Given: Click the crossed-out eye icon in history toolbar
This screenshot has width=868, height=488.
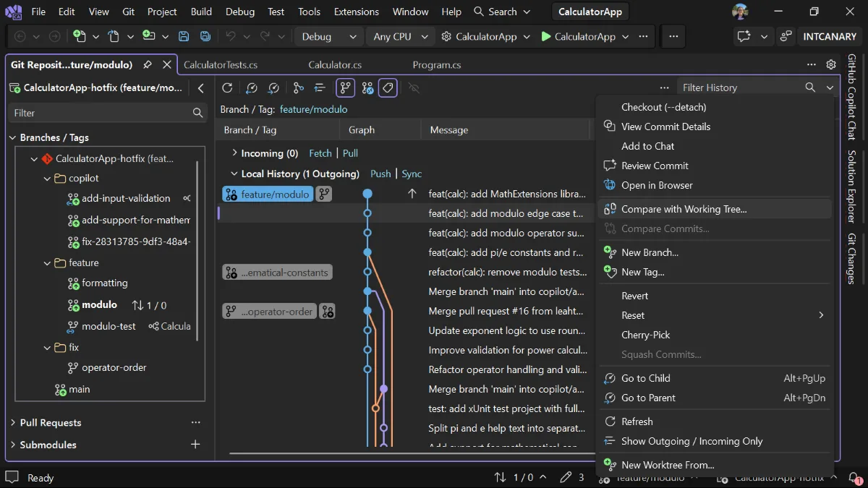Looking at the screenshot, I should 414,87.
